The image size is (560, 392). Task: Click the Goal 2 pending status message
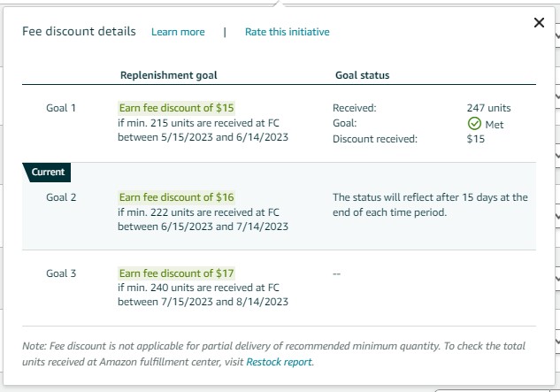[x=430, y=204]
